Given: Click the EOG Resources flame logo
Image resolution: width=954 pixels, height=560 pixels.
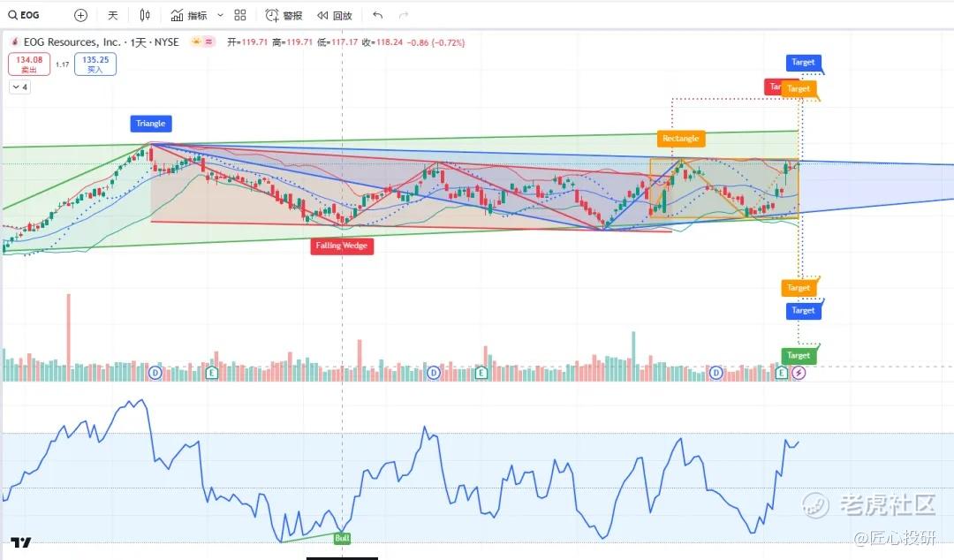Looking at the screenshot, I should pos(15,42).
